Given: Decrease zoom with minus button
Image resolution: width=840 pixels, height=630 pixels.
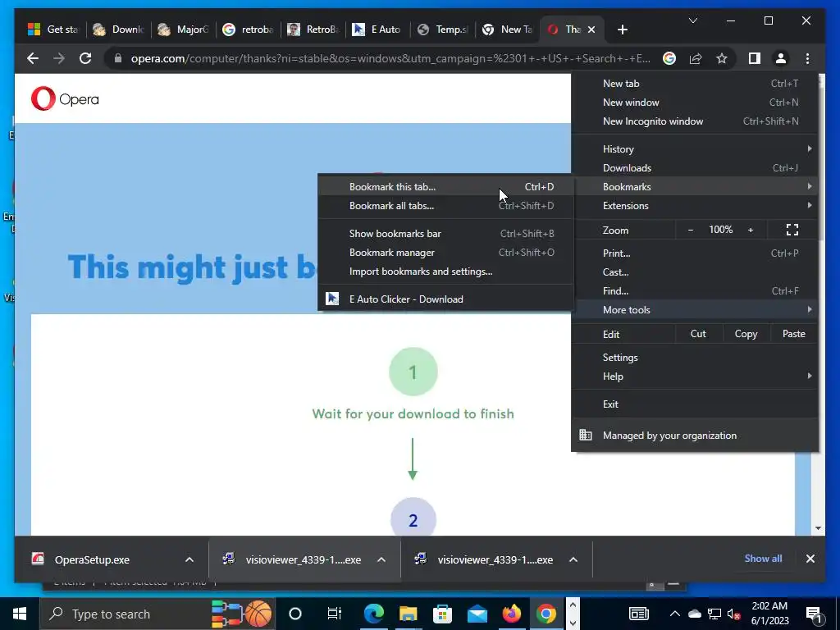Looking at the screenshot, I should tap(691, 230).
